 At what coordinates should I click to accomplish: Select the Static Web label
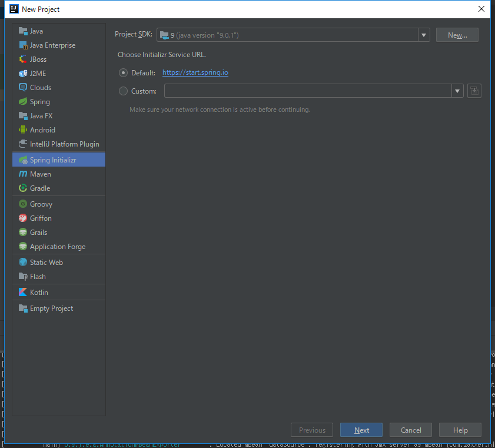click(46, 263)
